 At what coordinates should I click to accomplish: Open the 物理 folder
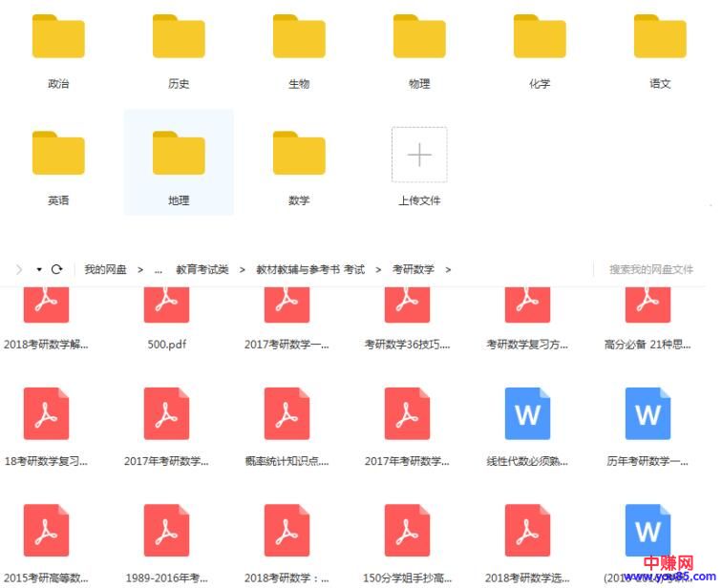pyautogui.click(x=419, y=38)
